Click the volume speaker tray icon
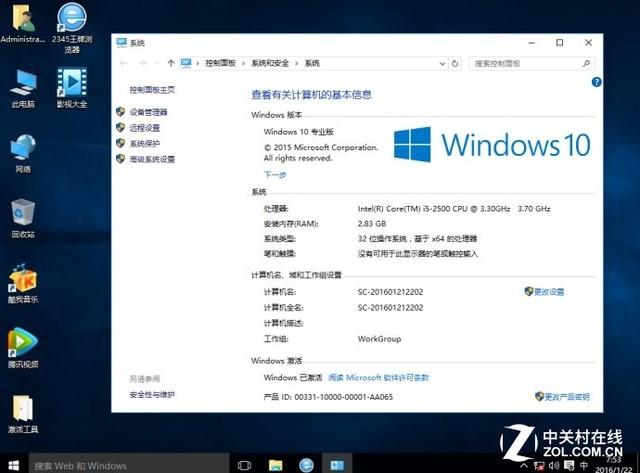The height and width of the screenshot is (473, 640). tap(554, 466)
